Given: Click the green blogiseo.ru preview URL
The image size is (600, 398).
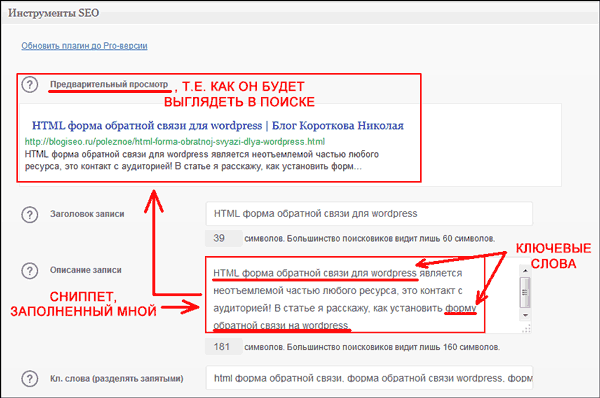Looking at the screenshot, I should [x=175, y=142].
